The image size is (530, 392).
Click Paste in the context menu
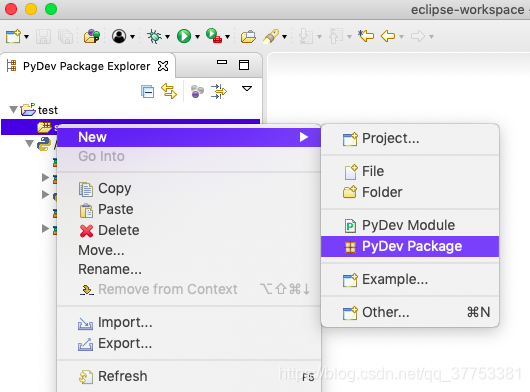coord(189,210)
